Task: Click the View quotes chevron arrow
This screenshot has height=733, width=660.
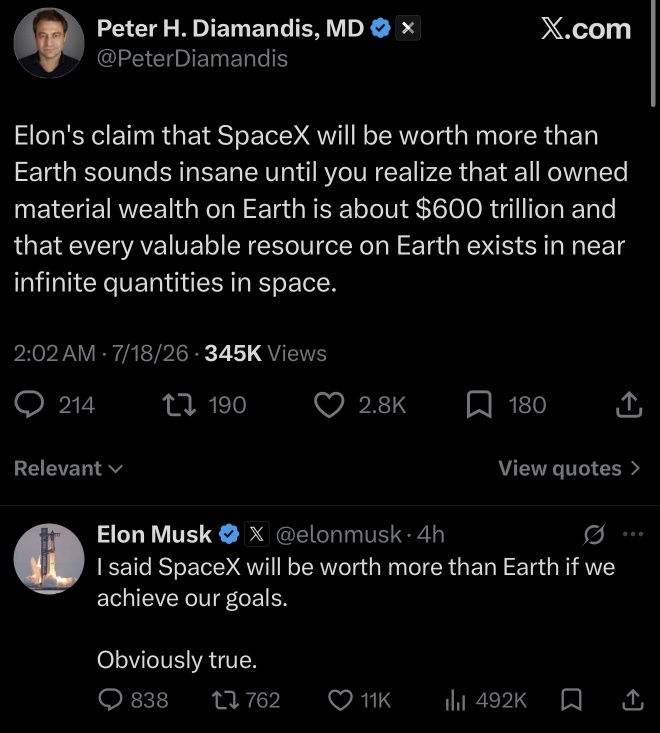Action: (x=635, y=468)
